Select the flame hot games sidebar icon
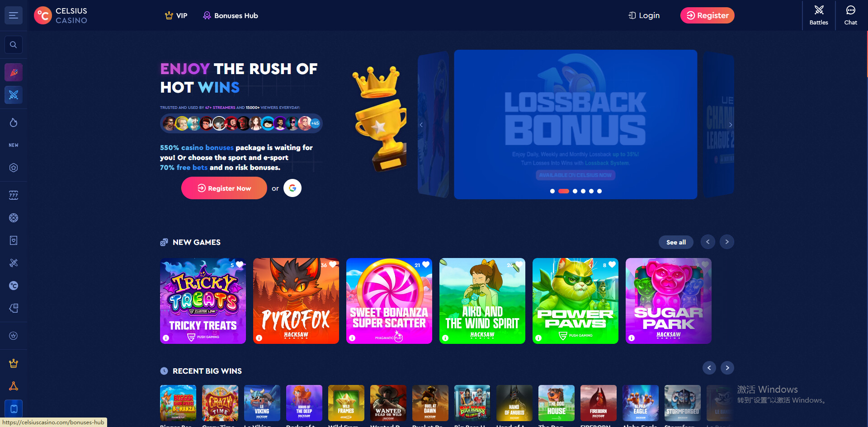Screen dimensions: 868x427 (14, 122)
